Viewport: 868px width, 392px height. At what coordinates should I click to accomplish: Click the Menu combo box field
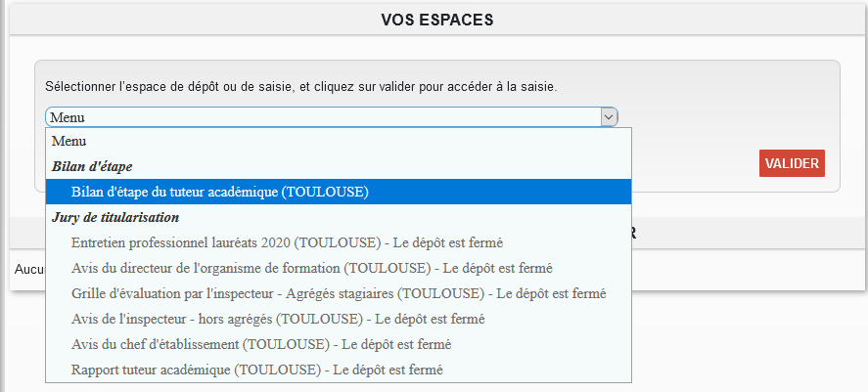[323, 117]
